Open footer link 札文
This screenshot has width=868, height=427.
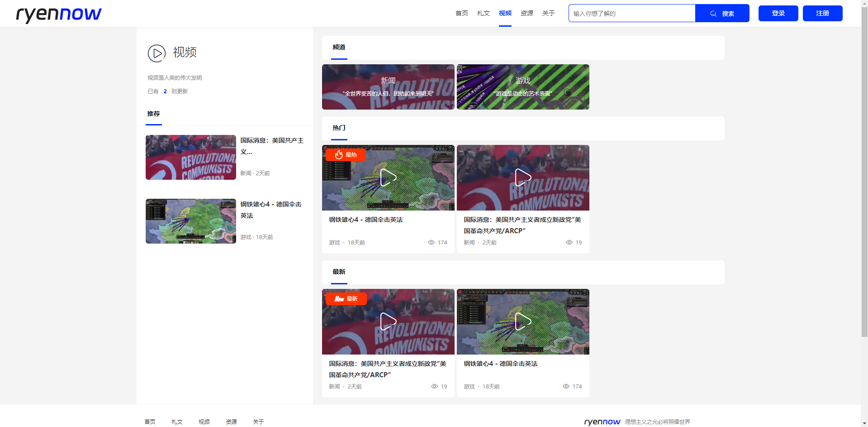coord(177,422)
